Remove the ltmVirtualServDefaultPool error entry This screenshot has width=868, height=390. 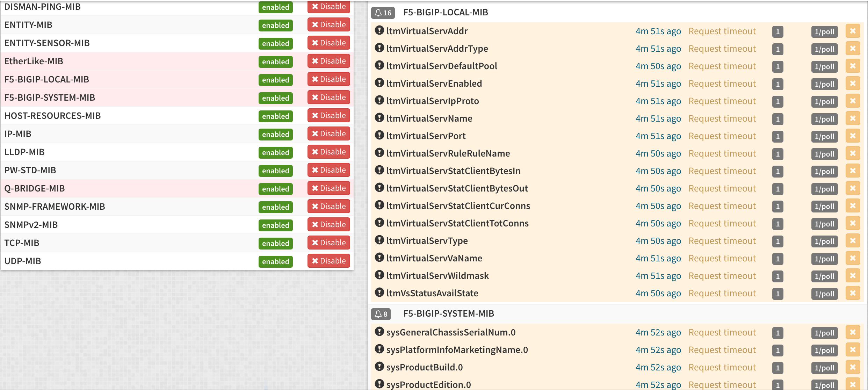tap(853, 66)
